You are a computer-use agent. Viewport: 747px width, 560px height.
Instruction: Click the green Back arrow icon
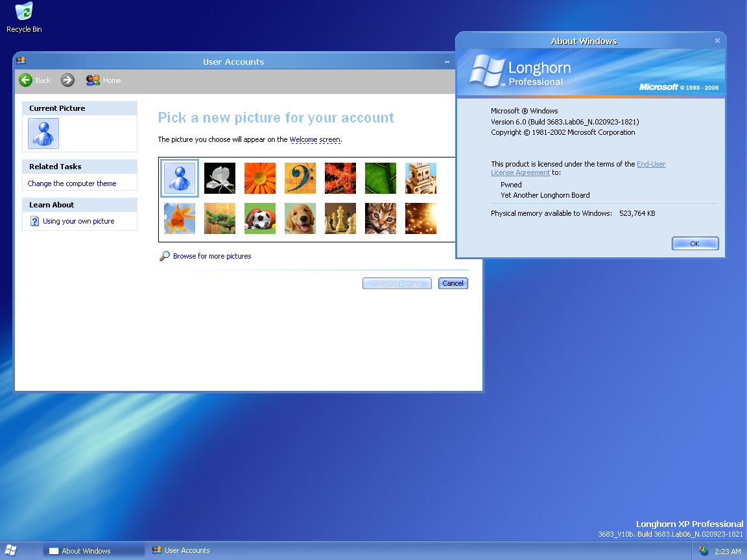(26, 80)
